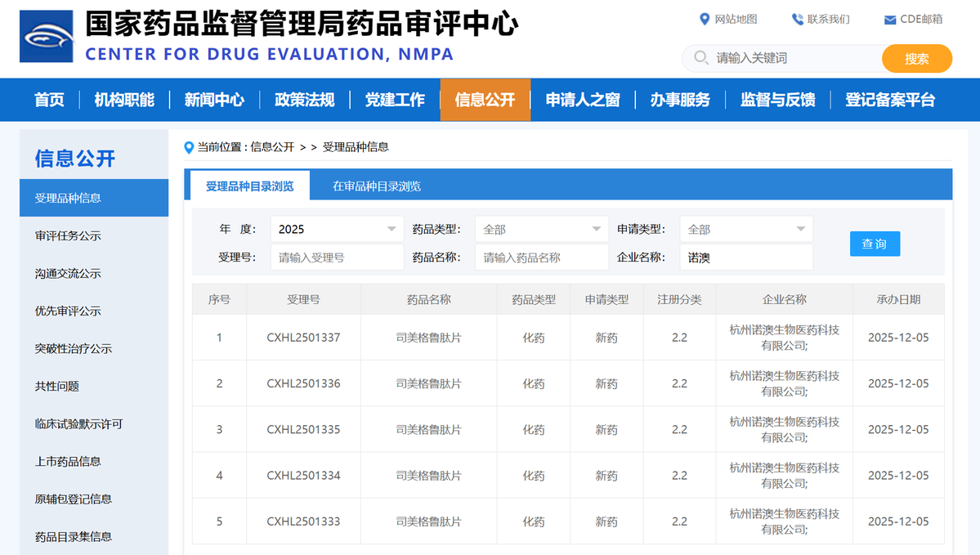Click the current location pin icon
Image resolution: width=980 pixels, height=555 pixels.
coord(190,147)
